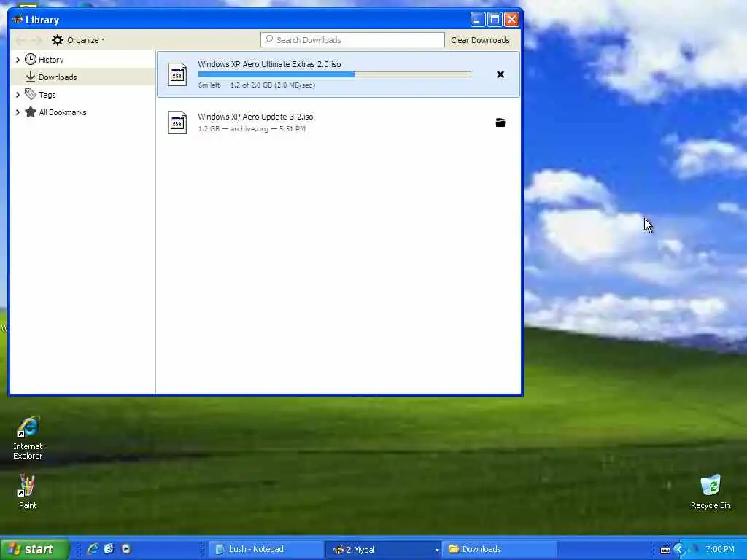Click the Windows XP Aero Ultimate Extras file icon
The width and height of the screenshot is (747, 560).
[177, 74]
